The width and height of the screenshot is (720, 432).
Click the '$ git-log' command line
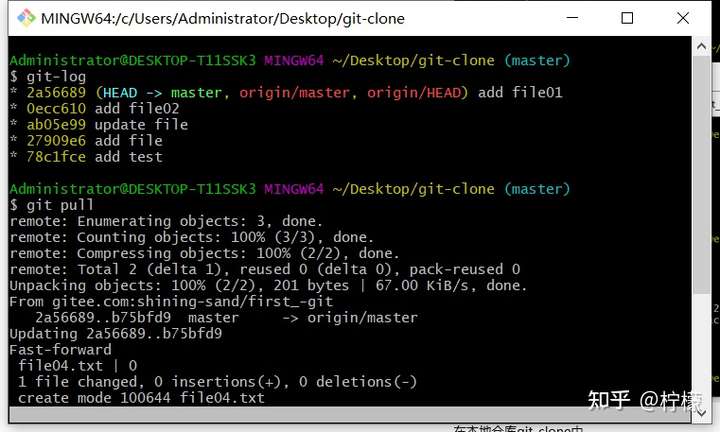pyautogui.click(x=48, y=77)
